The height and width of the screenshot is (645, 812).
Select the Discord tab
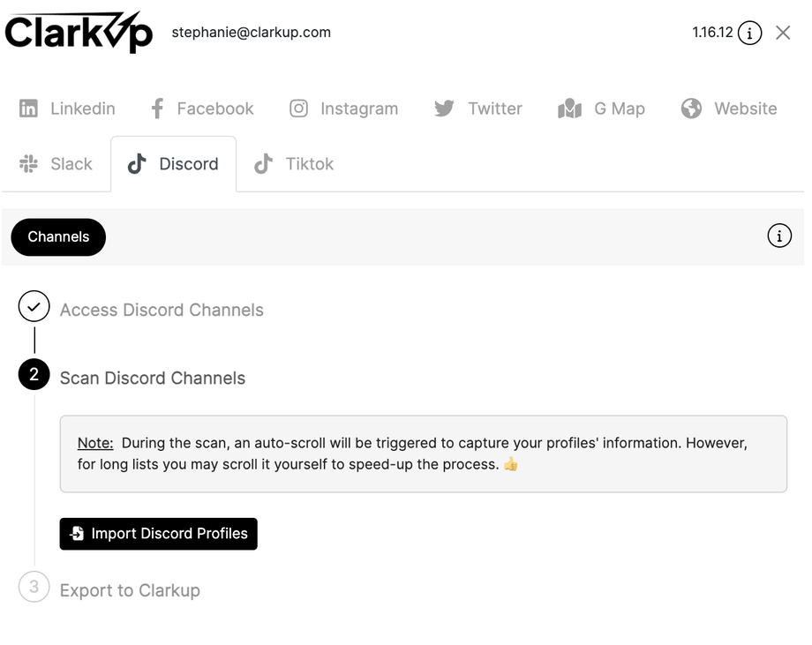point(174,164)
